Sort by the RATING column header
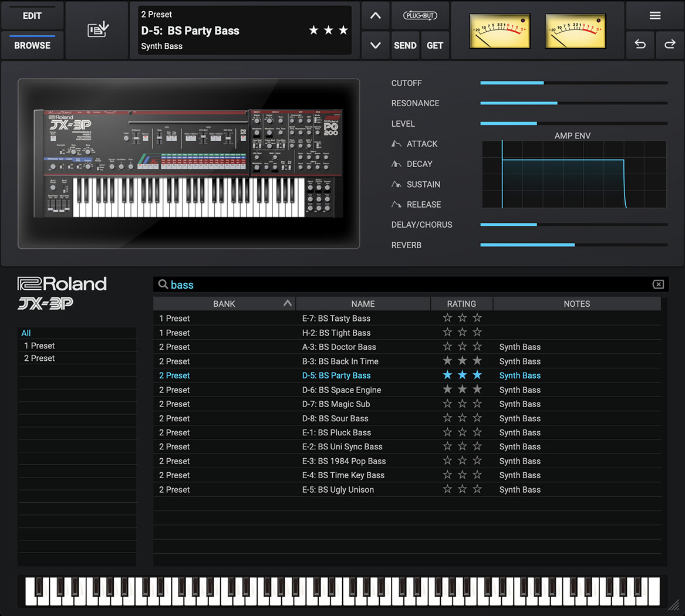Viewport: 685px width, 616px height. click(461, 304)
